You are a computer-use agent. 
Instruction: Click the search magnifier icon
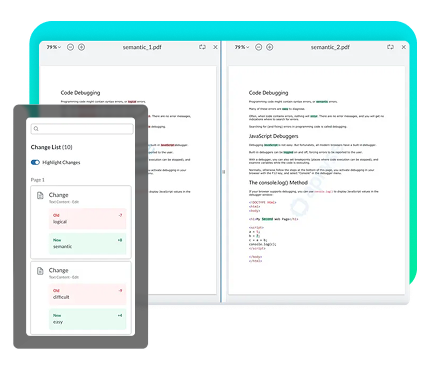pos(36,129)
